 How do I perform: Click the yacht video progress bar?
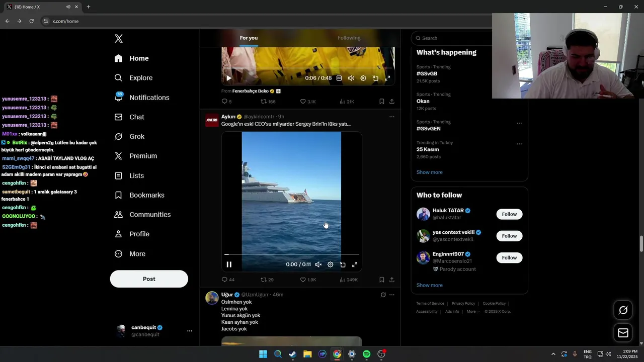(x=292, y=254)
